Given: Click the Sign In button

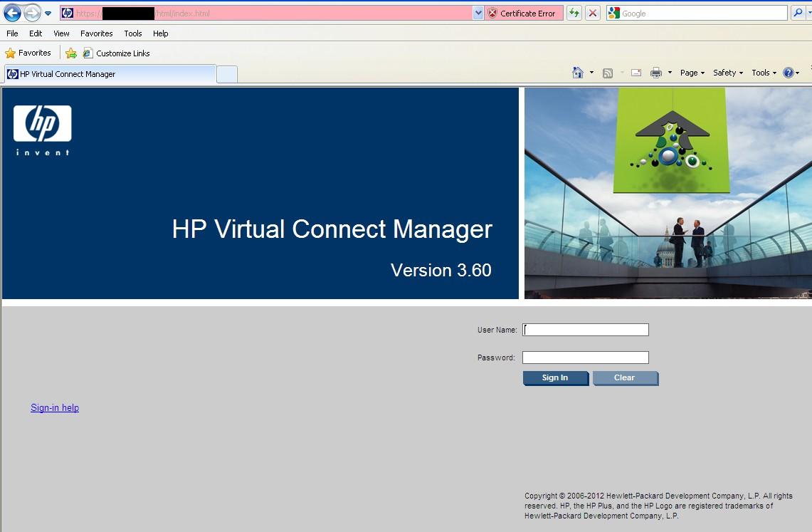Looking at the screenshot, I should pyautogui.click(x=555, y=377).
